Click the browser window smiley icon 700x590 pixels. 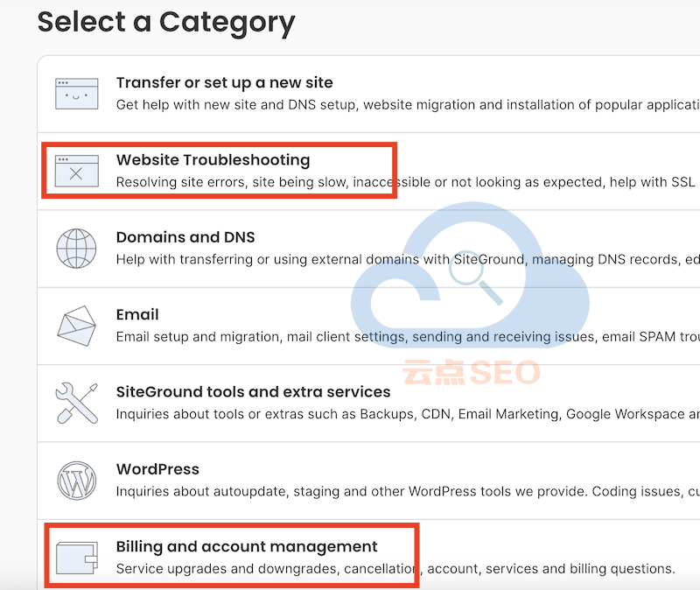click(x=77, y=94)
